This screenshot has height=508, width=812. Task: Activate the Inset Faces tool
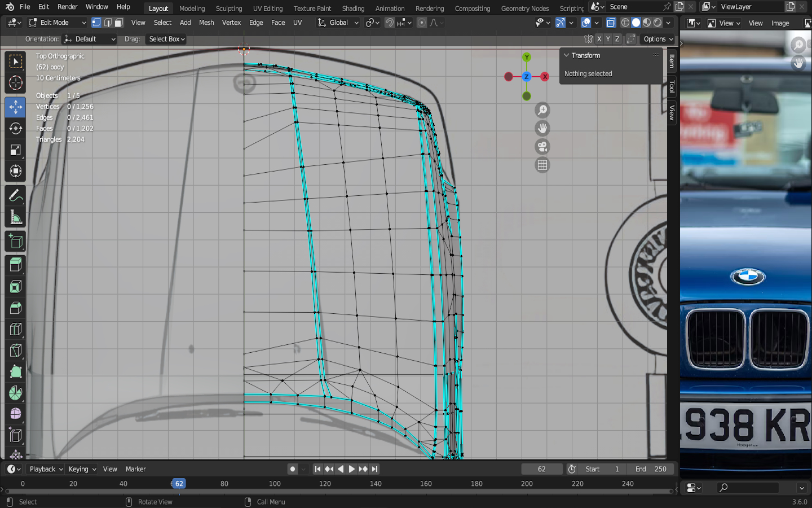16,287
